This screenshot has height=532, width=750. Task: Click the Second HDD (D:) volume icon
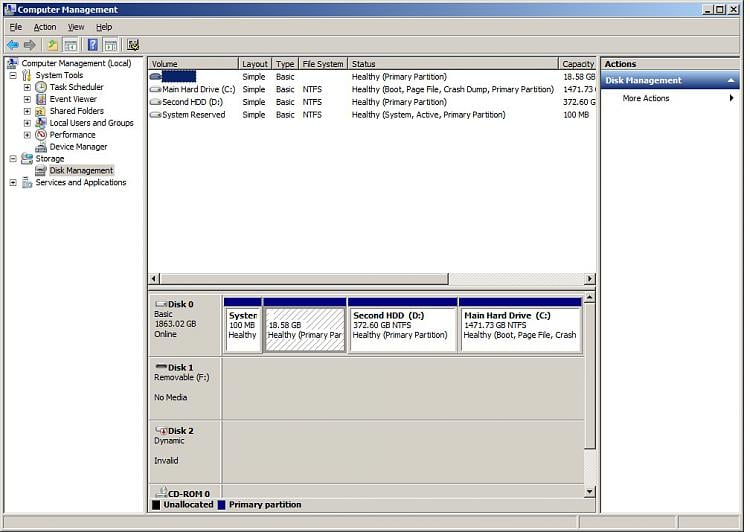click(155, 102)
